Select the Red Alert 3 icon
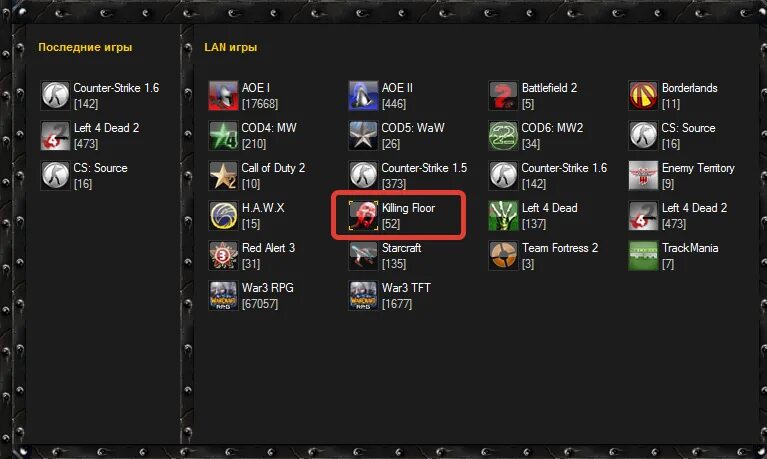 (223, 255)
